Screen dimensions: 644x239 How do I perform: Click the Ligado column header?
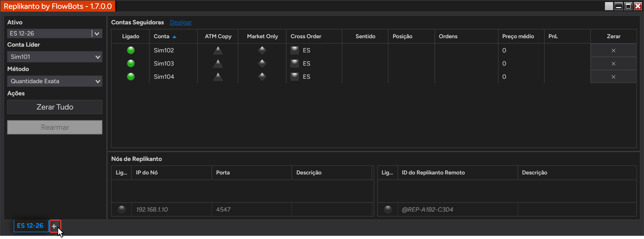[x=130, y=36]
